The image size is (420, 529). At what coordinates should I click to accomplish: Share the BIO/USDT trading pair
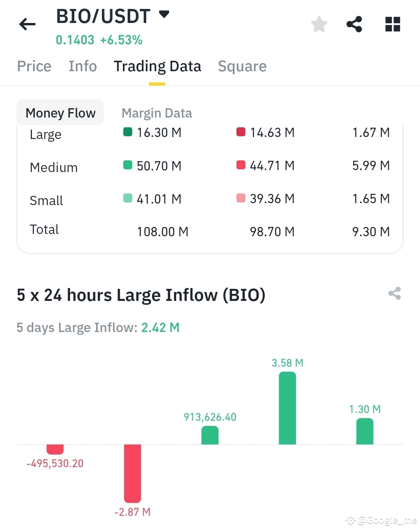click(354, 24)
